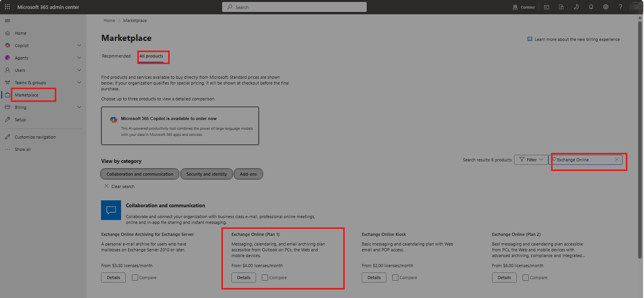Clear the Exchange Online search text with X

(x=617, y=160)
